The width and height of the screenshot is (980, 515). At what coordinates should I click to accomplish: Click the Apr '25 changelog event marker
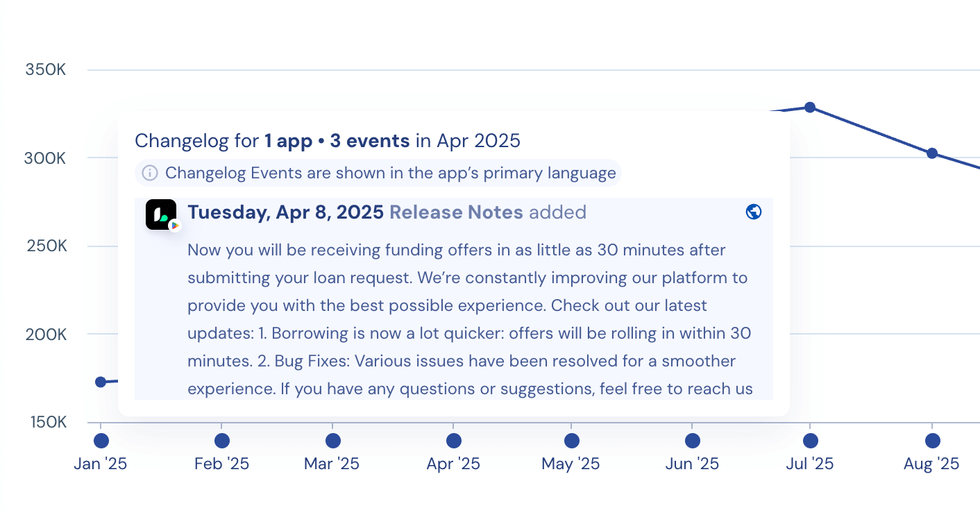[454, 441]
